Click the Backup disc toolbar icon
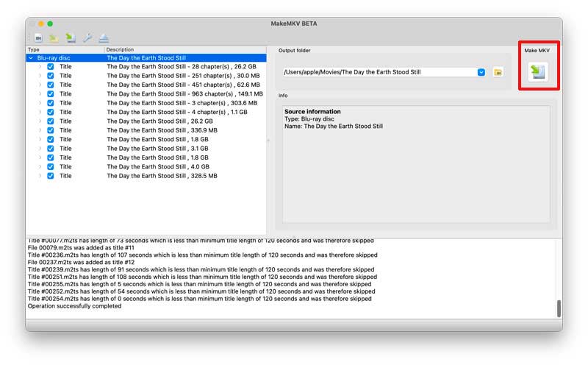The image size is (588, 365). point(54,38)
